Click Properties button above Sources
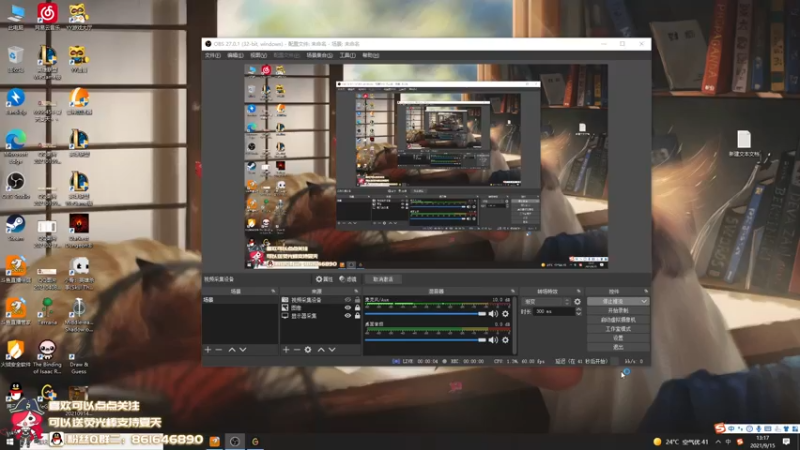 point(324,279)
